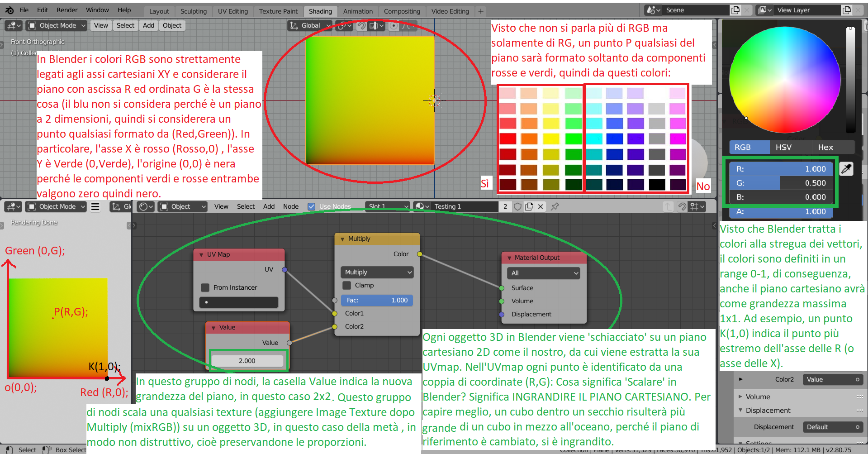This screenshot has width=868, height=454.
Task: Switch to the Compositing workspace tab
Action: coord(402,11)
